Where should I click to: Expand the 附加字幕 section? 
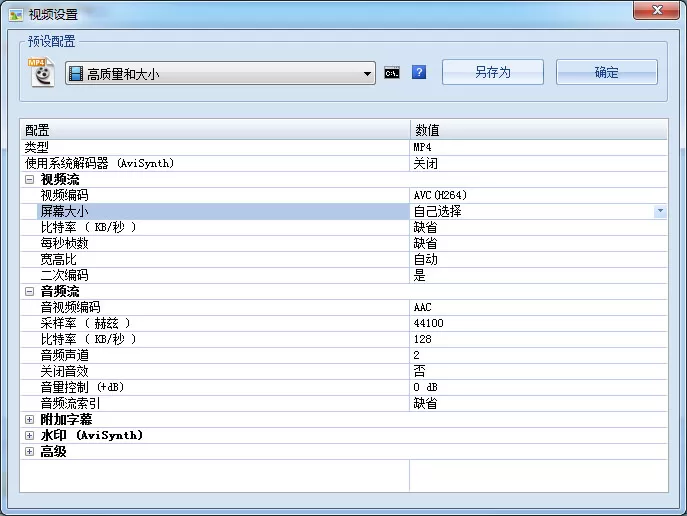pos(29,419)
